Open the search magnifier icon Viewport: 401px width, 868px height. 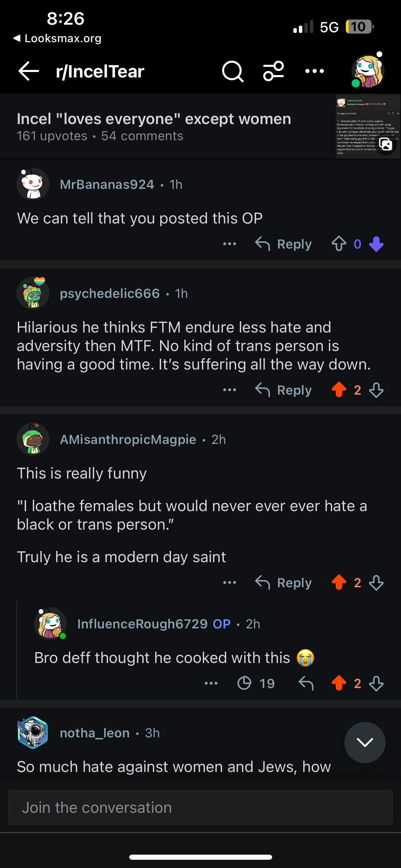coord(232,71)
